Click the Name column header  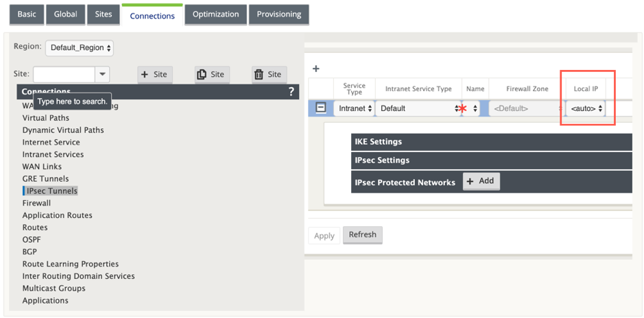click(475, 89)
